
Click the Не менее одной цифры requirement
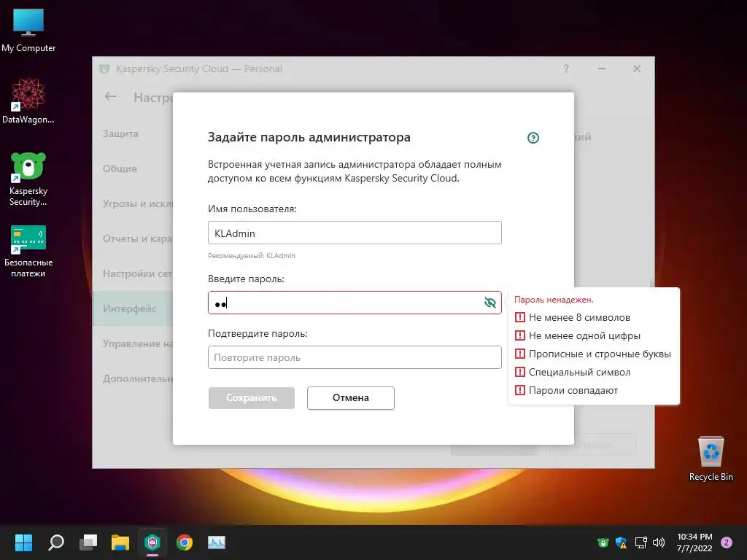578,335
